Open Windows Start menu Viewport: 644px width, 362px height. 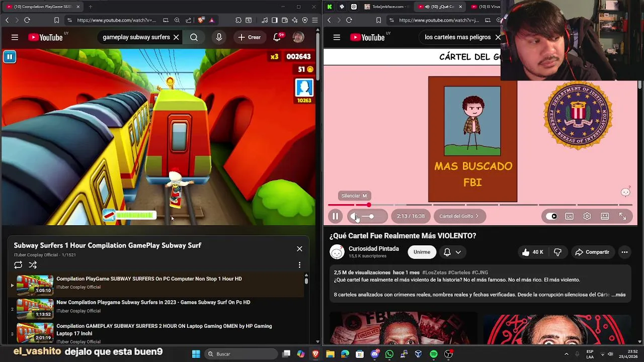[x=196, y=354]
